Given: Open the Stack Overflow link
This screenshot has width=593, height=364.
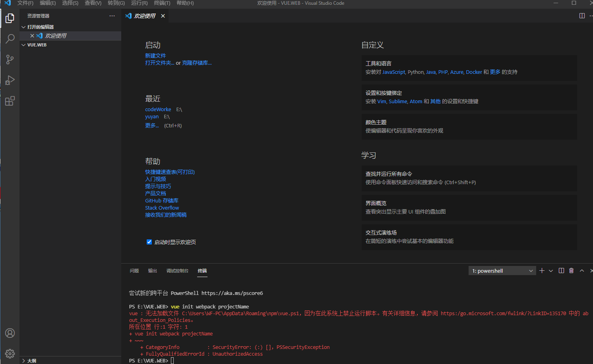Looking at the screenshot, I should [162, 208].
